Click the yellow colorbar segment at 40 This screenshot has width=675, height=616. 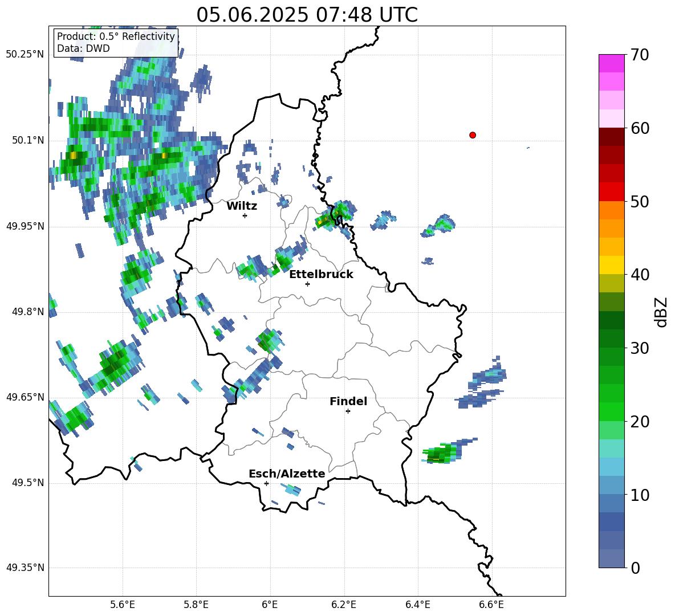612,265
